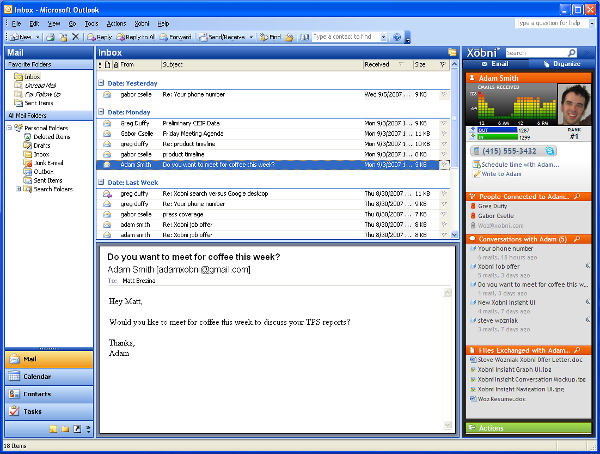Click the Write to Adam pencil icon
This screenshot has height=454, width=600.
[476, 174]
